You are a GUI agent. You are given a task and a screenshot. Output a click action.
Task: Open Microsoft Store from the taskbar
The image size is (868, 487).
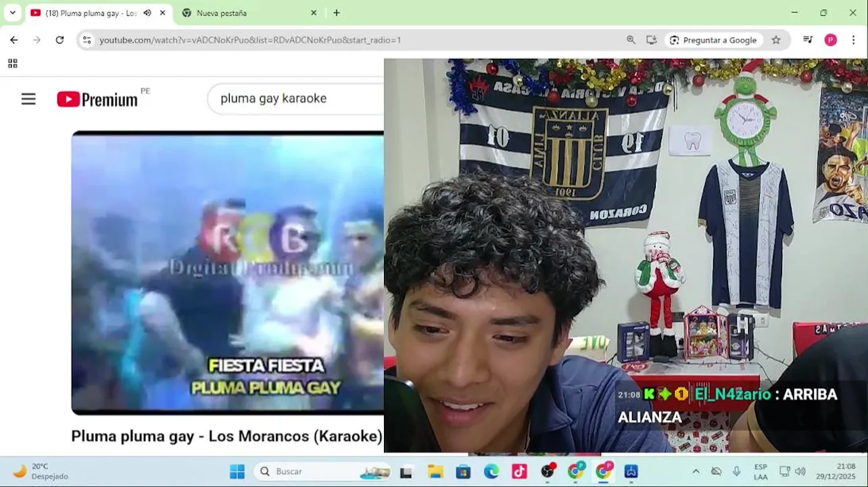click(x=463, y=472)
